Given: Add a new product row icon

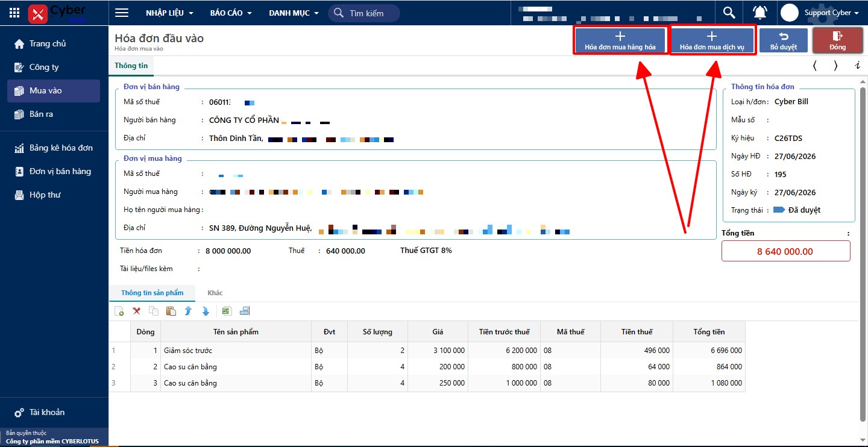Looking at the screenshot, I should 119,311.
